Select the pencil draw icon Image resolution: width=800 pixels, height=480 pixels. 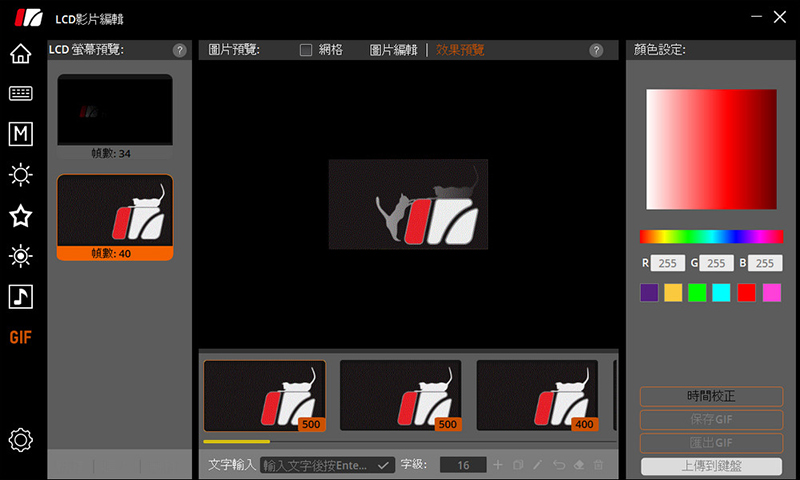538,465
